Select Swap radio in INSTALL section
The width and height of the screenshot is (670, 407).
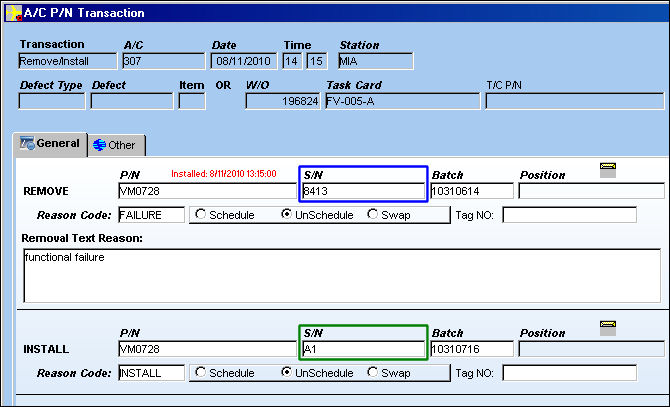coord(373,372)
